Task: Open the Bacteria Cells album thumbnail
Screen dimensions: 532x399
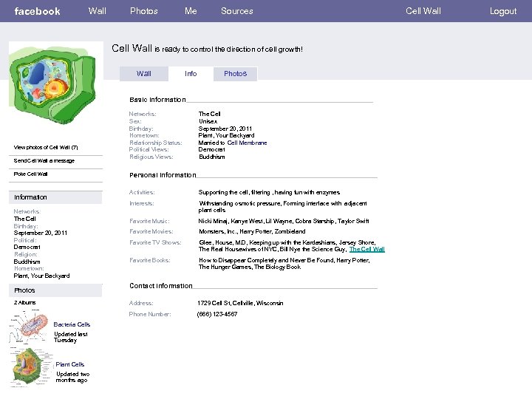Action: [29, 328]
